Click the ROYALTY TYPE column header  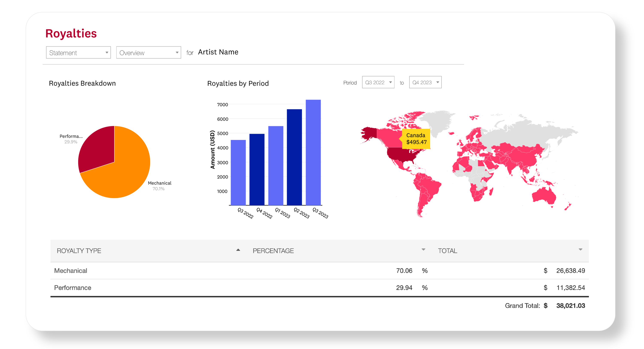(79, 251)
